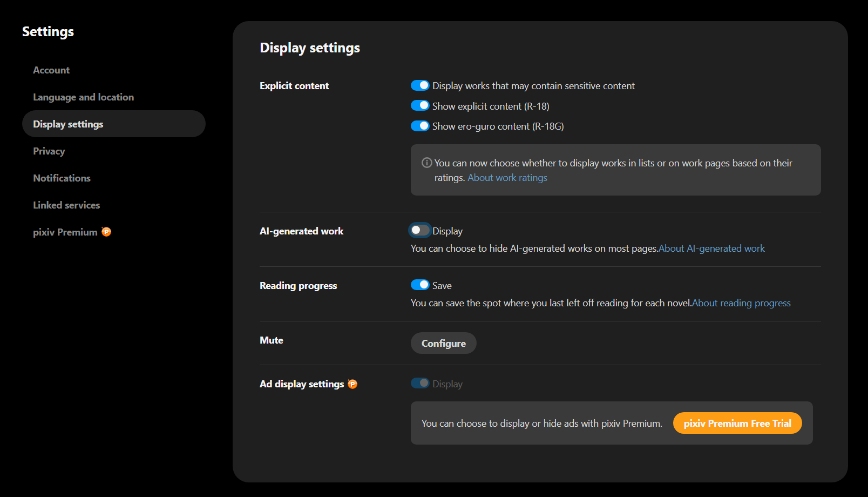
Task: Turn off Show ero-guro content (R-18G)
Action: click(x=420, y=126)
